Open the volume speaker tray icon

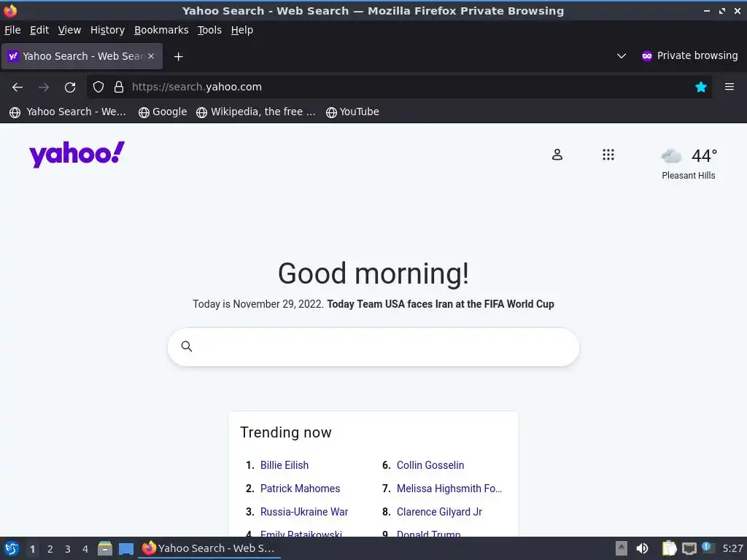click(642, 548)
